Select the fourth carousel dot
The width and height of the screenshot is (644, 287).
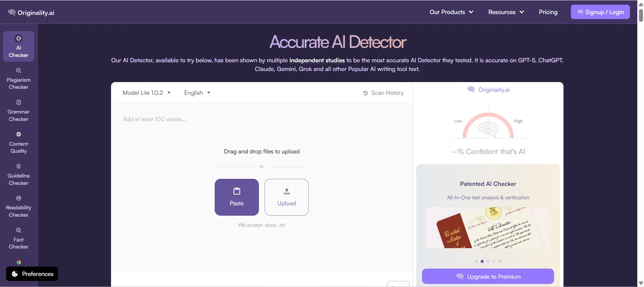(x=494, y=262)
